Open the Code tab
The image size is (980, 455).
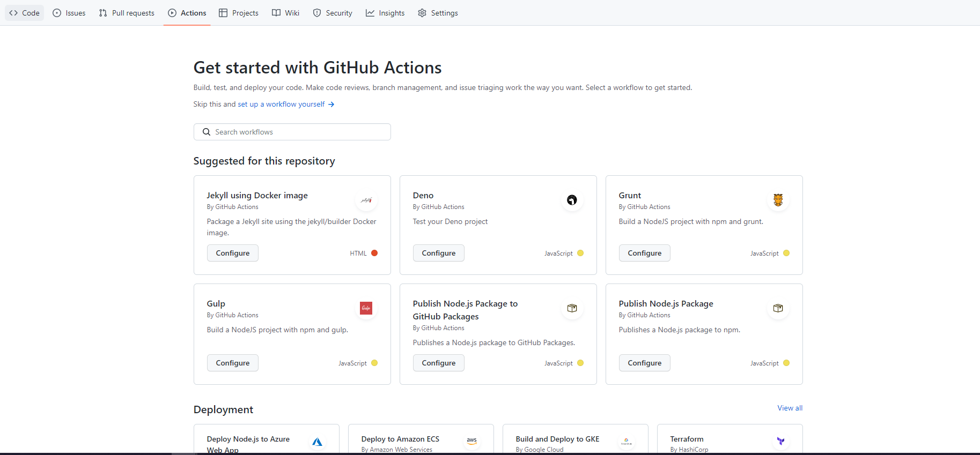[x=25, y=13]
